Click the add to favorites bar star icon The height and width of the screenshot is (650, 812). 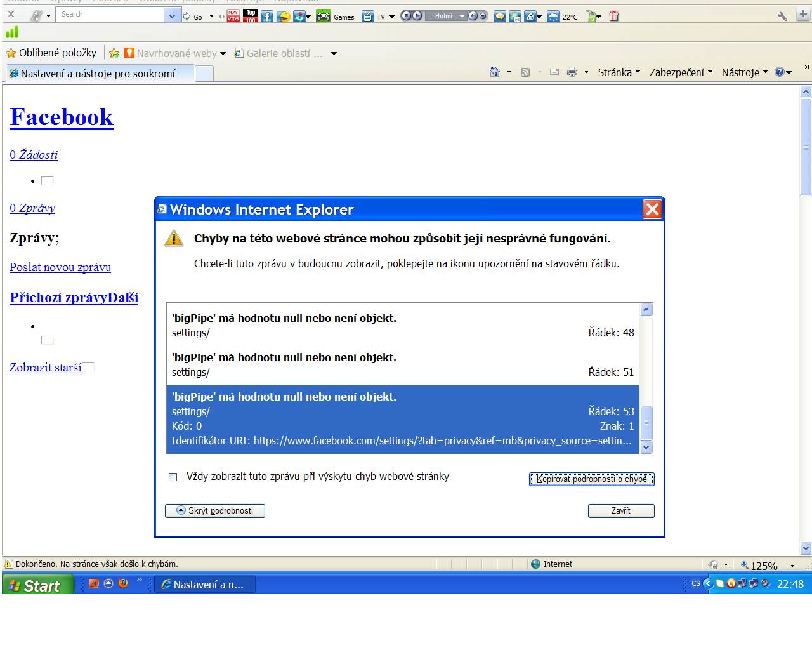pos(114,53)
